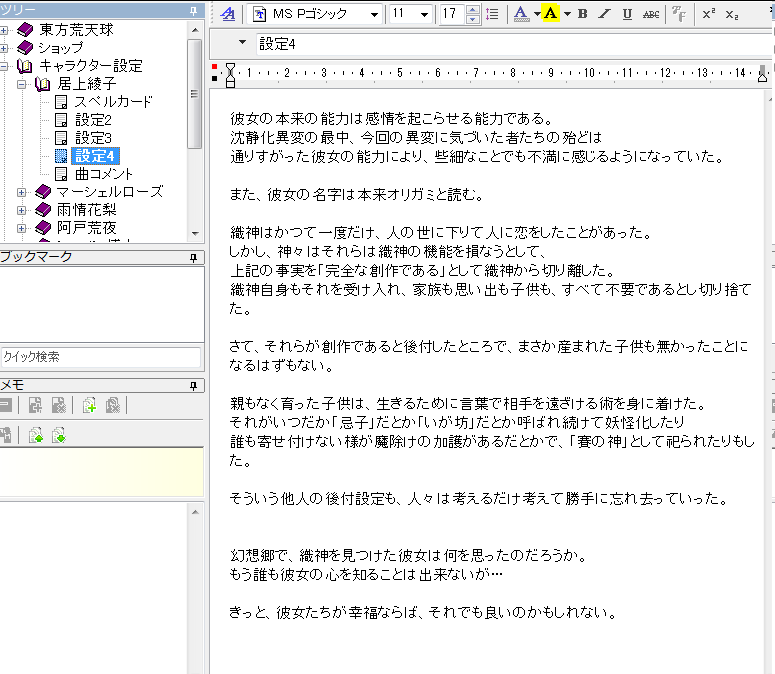Click the greyed add memo group icon
Screen dimensions: 775x674
point(35,406)
